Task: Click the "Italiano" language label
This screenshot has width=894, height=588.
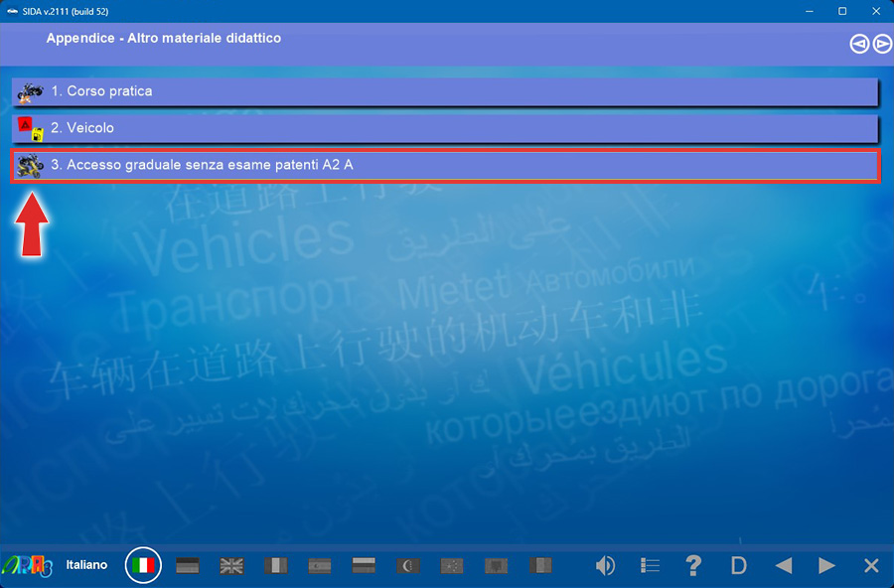Action: pos(86,565)
